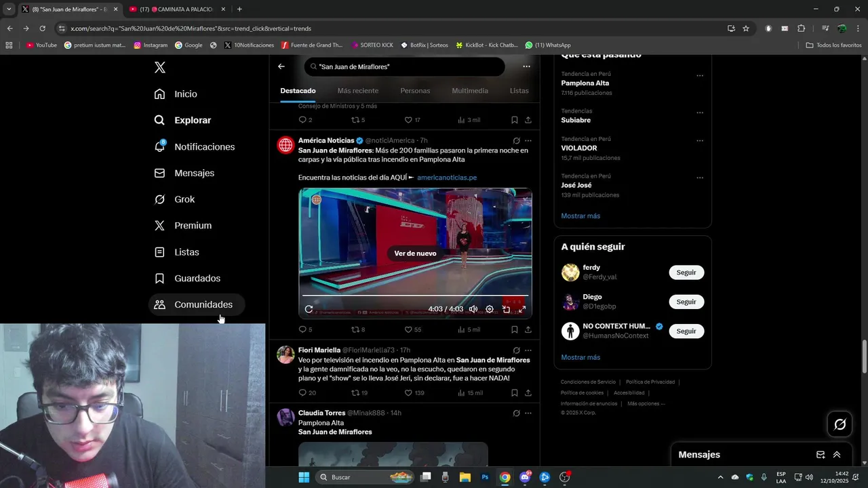Viewport: 868px width, 488px height.
Task: Open options for Subiabre trend
Action: pos(700,113)
